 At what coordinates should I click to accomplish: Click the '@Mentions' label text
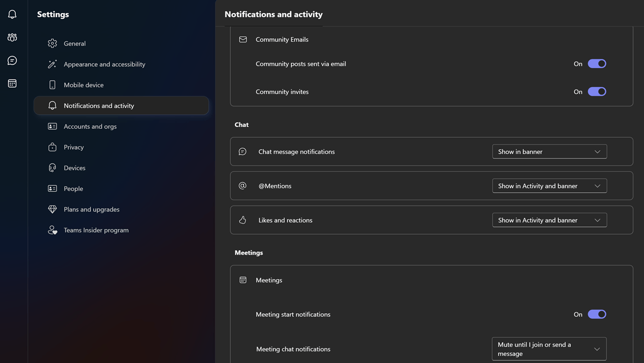click(275, 185)
